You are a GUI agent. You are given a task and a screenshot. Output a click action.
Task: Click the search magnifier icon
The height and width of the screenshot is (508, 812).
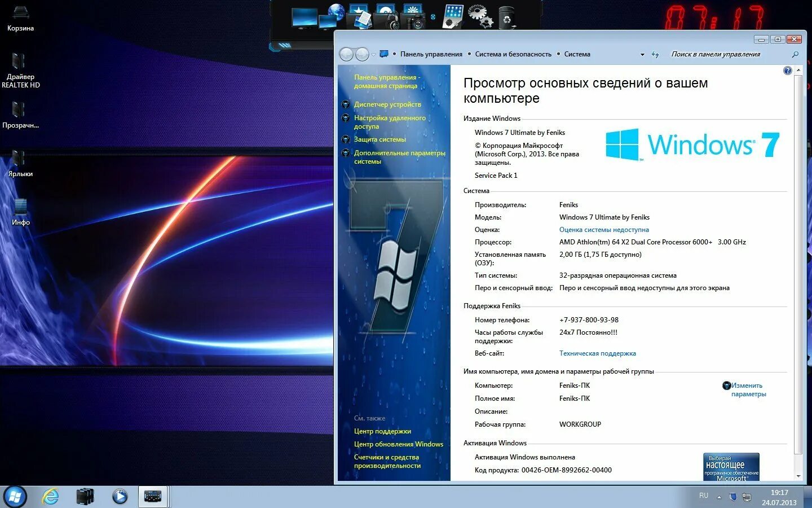(795, 55)
